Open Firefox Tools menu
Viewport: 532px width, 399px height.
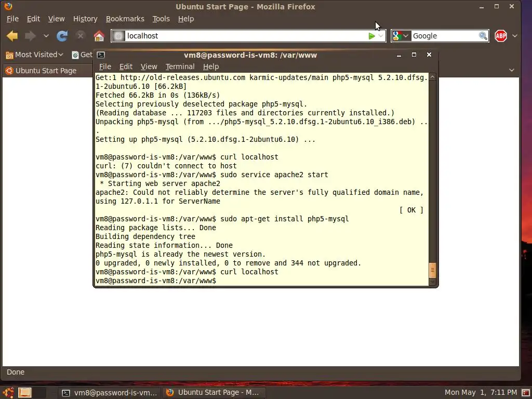pos(161,19)
